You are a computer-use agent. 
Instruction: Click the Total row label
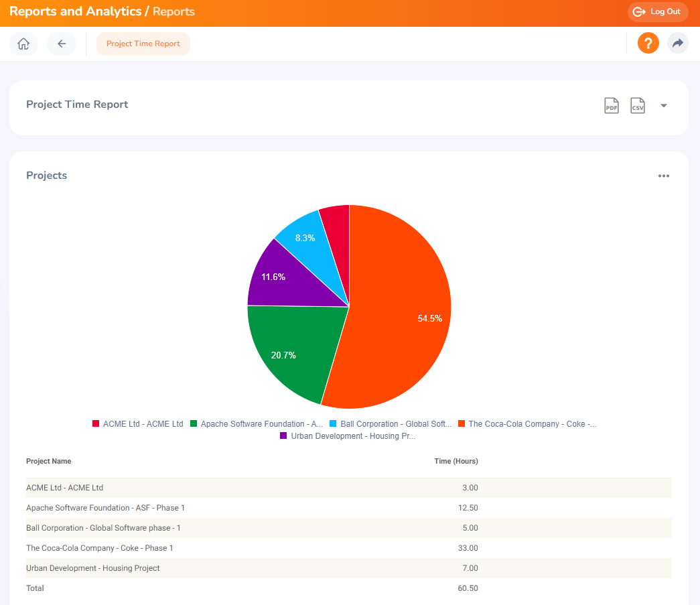coord(35,588)
